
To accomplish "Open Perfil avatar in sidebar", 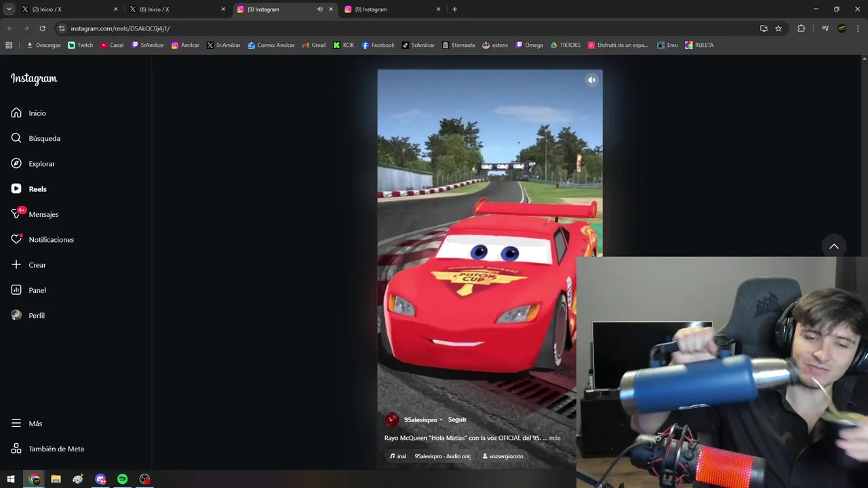I will pyautogui.click(x=28, y=316).
